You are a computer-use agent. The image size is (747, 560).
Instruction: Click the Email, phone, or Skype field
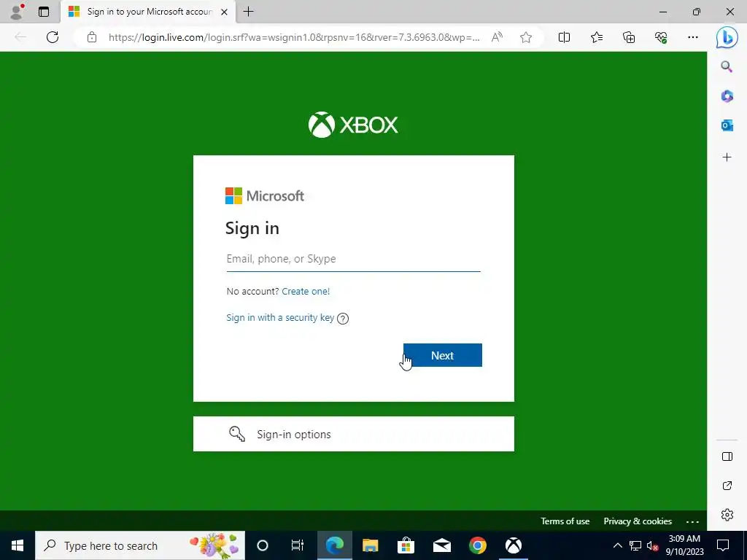(x=354, y=259)
